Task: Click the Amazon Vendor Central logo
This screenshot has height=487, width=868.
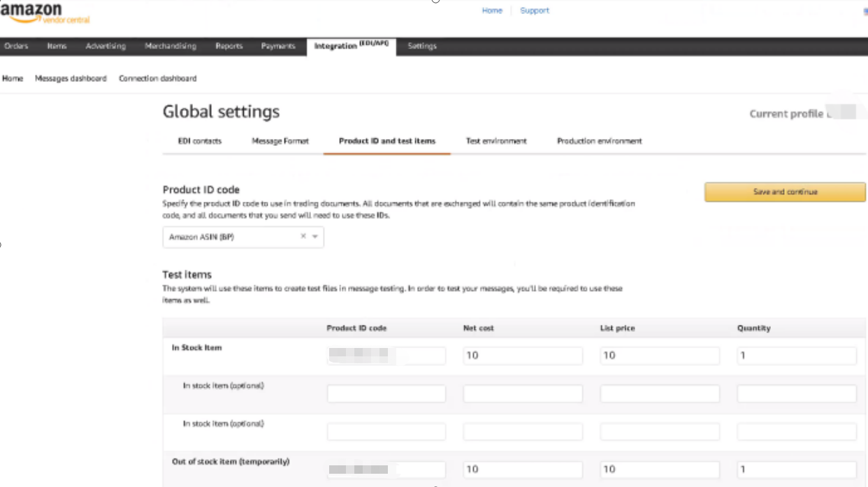Action: (45, 12)
